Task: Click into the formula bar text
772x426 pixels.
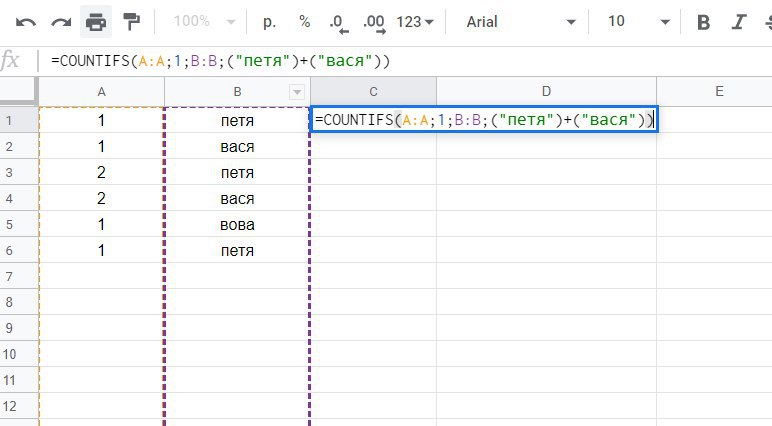Action: point(221,61)
